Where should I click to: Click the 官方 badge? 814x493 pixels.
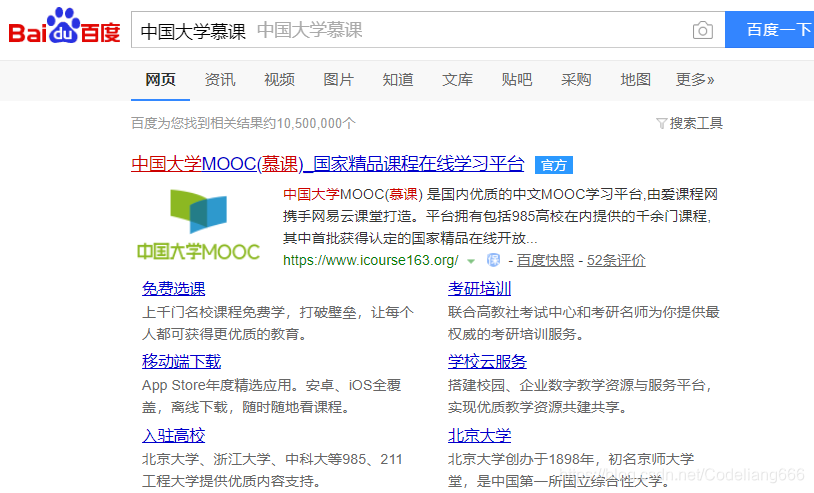554,165
